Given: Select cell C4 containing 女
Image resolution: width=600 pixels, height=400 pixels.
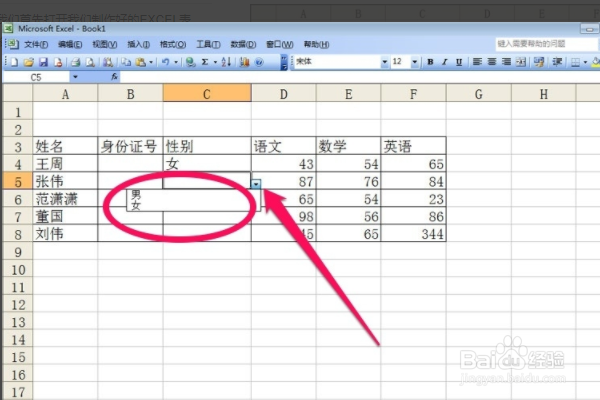Looking at the screenshot, I should [207, 164].
